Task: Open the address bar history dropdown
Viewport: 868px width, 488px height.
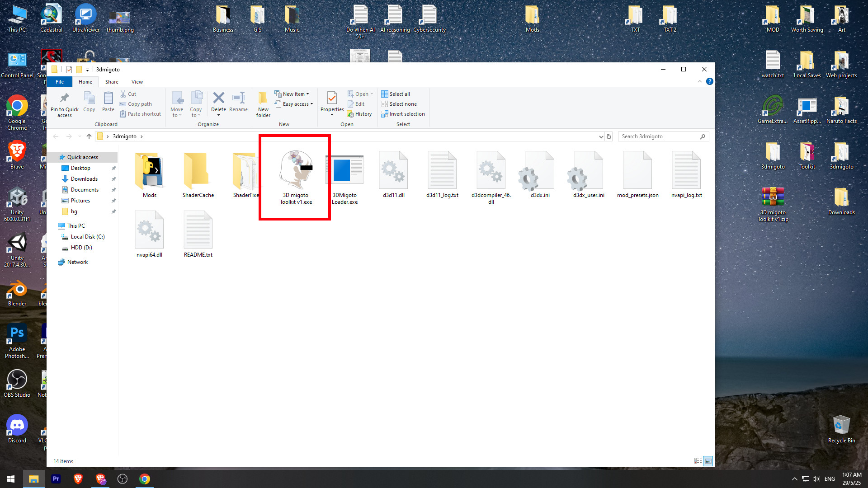Action: click(601, 136)
